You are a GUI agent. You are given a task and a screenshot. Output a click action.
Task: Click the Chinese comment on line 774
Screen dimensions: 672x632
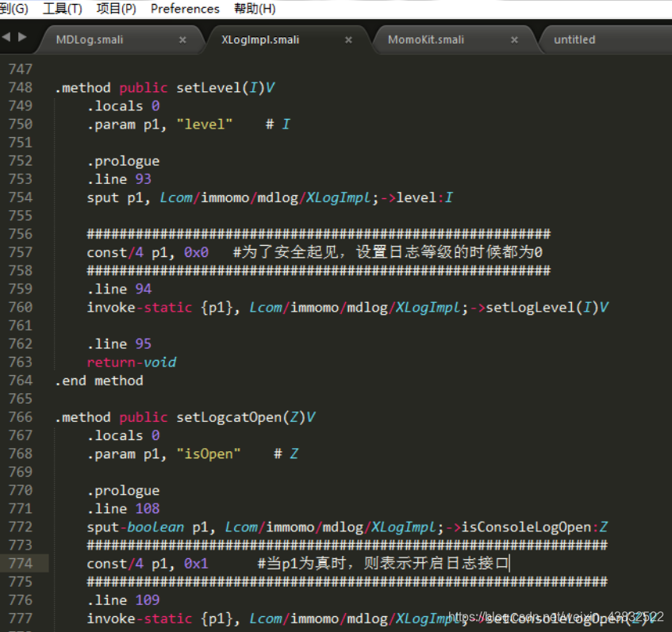click(383, 564)
